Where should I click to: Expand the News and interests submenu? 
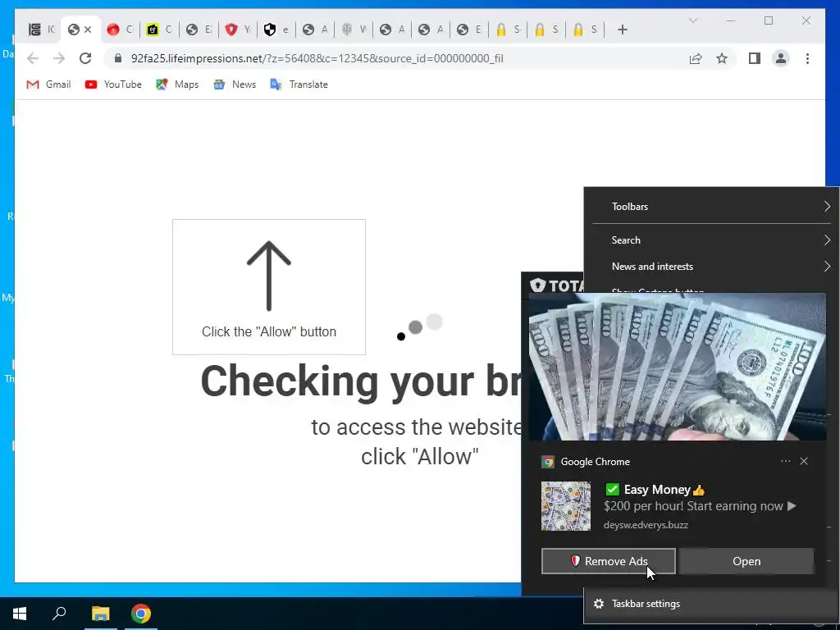[x=711, y=267]
